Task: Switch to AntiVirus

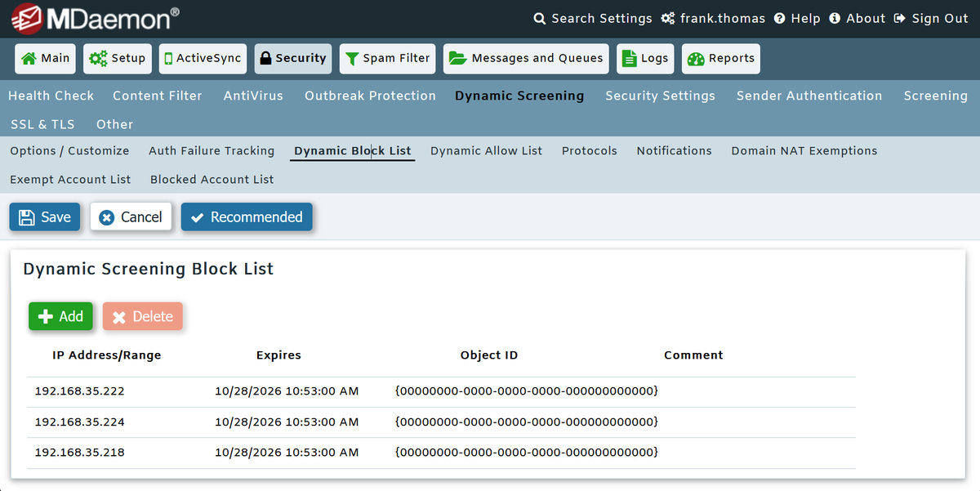Action: (253, 96)
